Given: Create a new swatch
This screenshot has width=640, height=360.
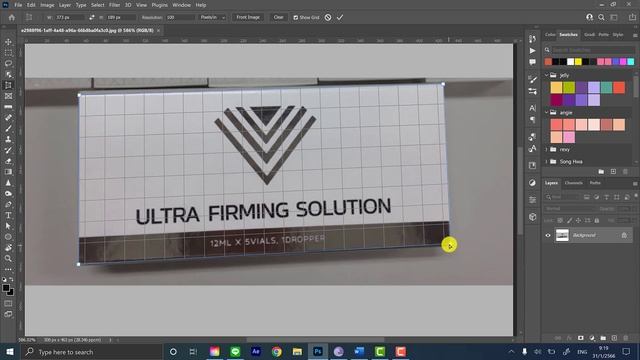Looking at the screenshot, I should (x=613, y=171).
